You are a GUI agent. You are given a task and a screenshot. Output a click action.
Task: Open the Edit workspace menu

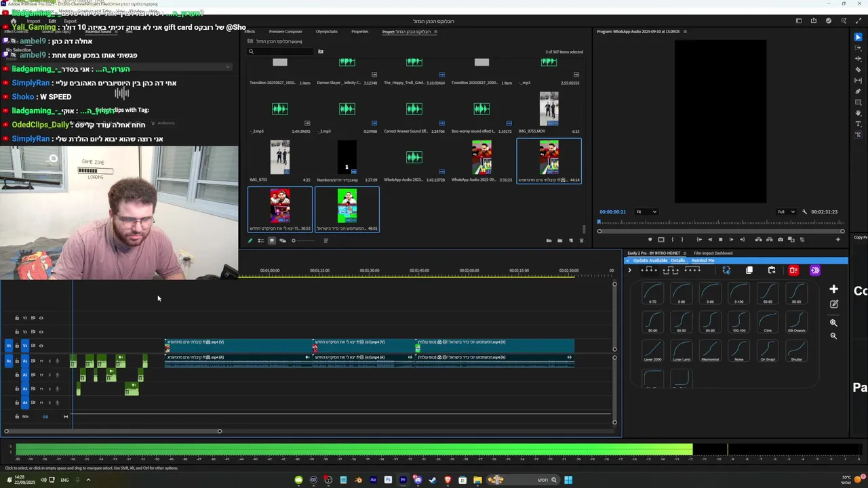52,21
